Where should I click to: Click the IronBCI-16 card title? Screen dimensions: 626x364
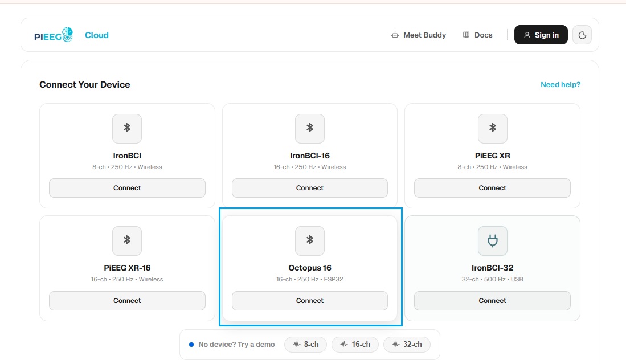(x=310, y=156)
